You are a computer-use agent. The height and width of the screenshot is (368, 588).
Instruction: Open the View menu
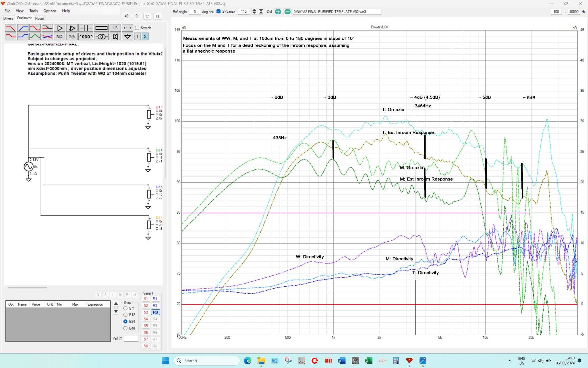pyautogui.click(x=20, y=11)
